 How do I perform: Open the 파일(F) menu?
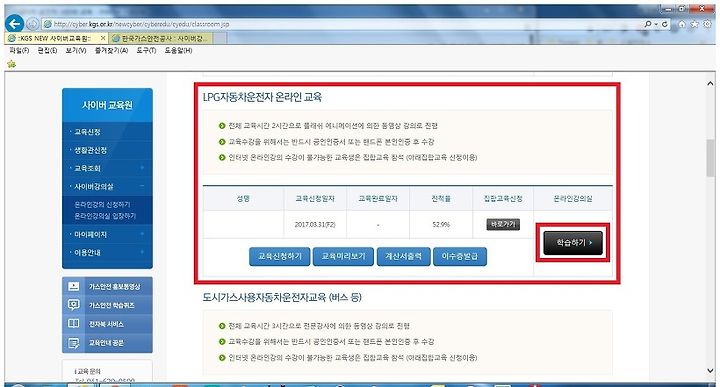(19, 50)
